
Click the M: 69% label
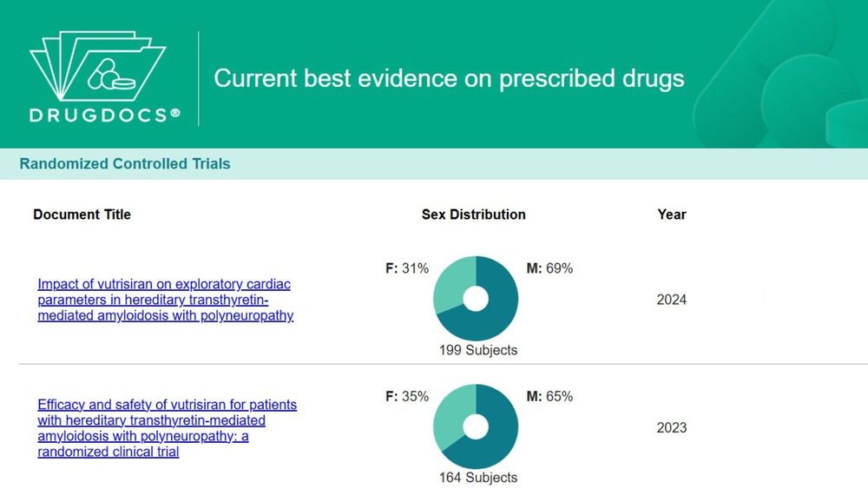pos(549,268)
